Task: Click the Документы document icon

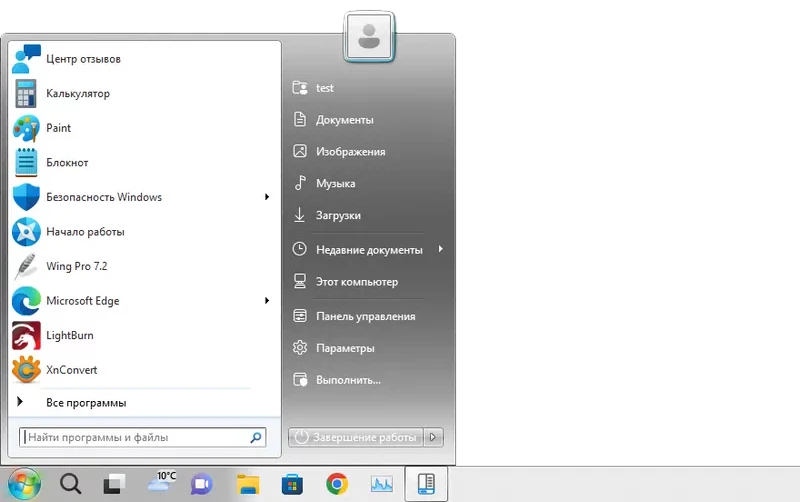Action: tap(300, 119)
